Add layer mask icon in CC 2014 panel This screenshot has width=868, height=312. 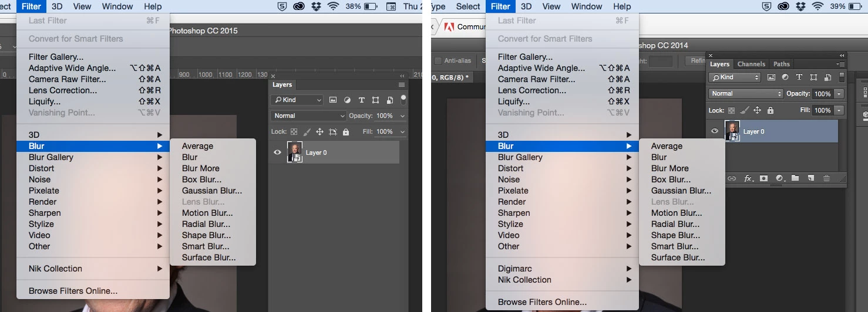[x=764, y=178]
